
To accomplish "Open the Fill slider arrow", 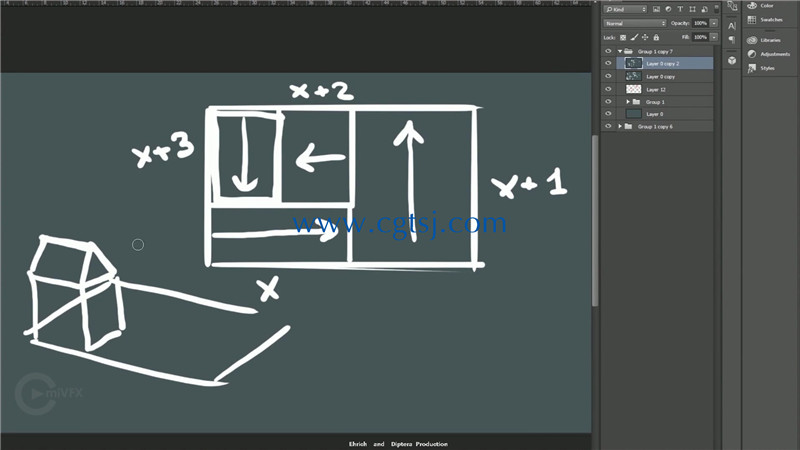I will tap(714, 37).
